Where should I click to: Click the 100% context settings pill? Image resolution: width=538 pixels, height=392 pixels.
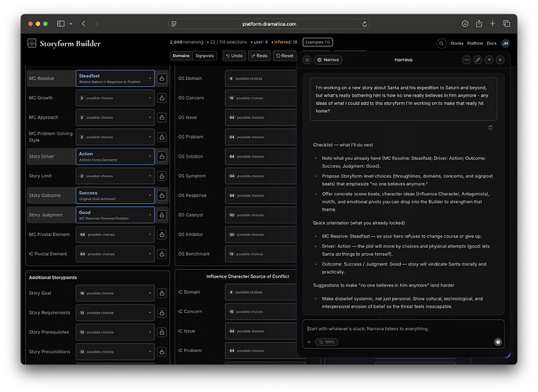(x=326, y=342)
